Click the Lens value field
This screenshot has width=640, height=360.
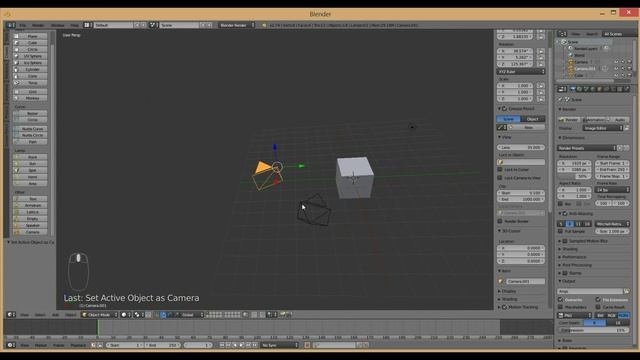(x=521, y=147)
